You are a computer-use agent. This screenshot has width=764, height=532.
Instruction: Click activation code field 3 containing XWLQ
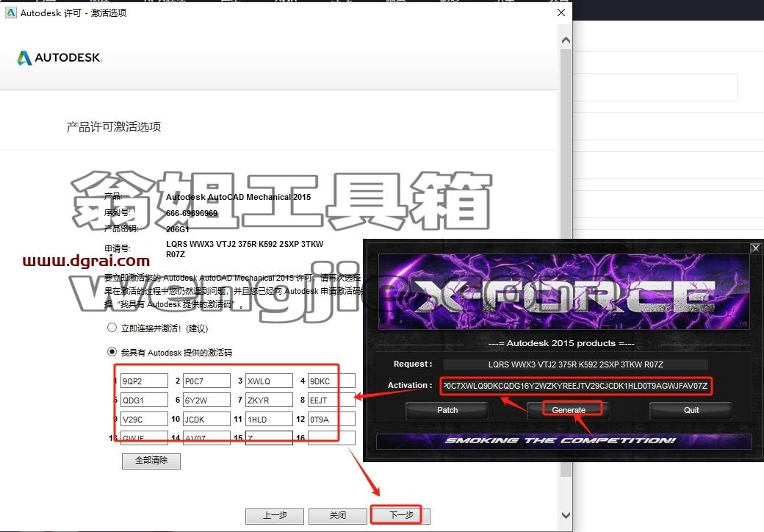pyautogui.click(x=269, y=381)
